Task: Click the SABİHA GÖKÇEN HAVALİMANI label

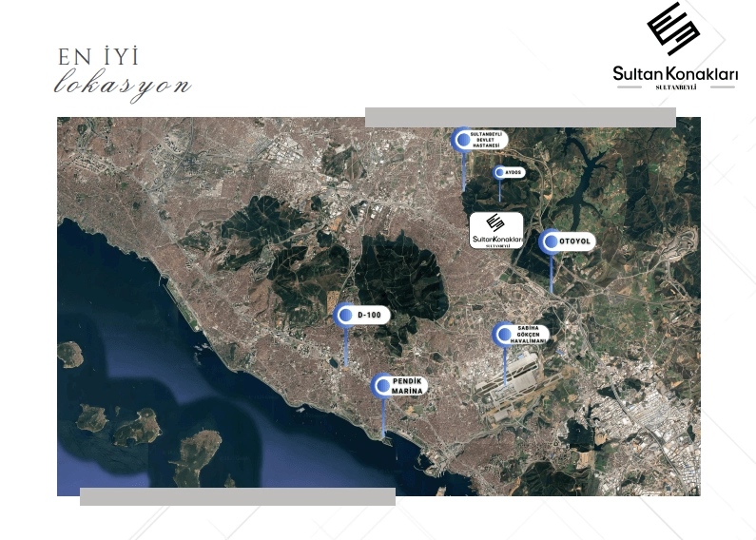Action: [532, 335]
